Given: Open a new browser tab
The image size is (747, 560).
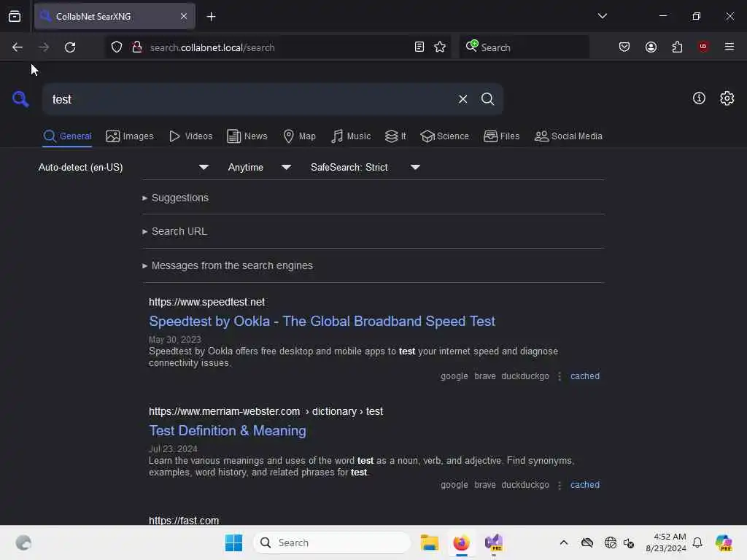Looking at the screenshot, I should pyautogui.click(x=211, y=17).
